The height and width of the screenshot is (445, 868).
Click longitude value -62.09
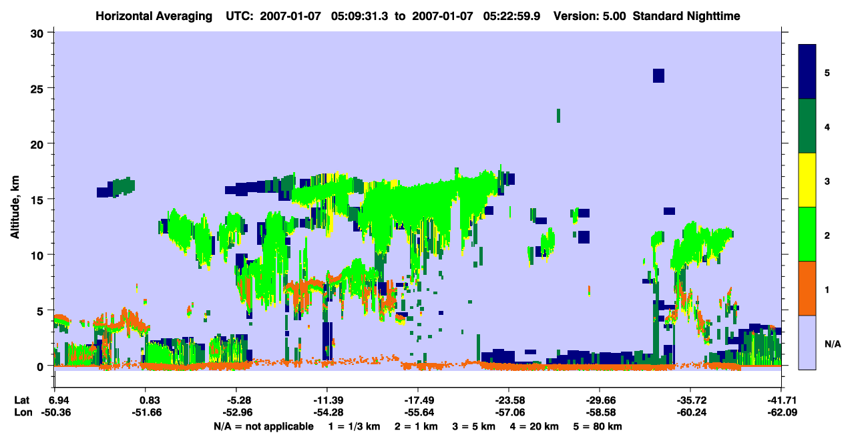[x=781, y=412]
